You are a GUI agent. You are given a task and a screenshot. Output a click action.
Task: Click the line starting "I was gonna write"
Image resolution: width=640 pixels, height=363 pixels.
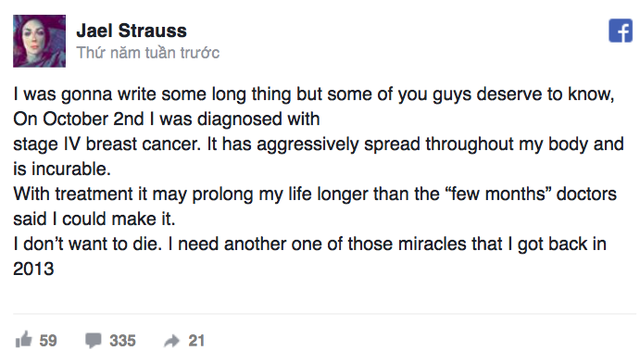pos(313,95)
